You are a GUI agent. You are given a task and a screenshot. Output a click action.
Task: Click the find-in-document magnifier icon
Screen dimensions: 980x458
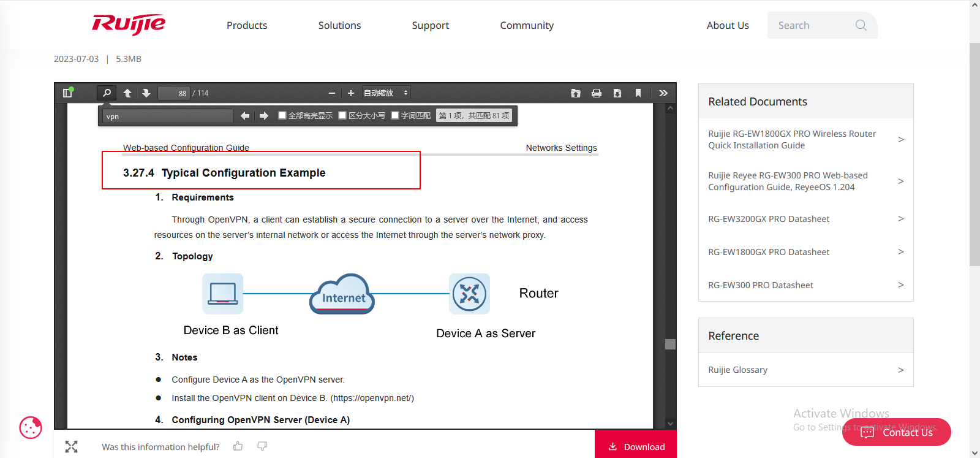click(107, 93)
